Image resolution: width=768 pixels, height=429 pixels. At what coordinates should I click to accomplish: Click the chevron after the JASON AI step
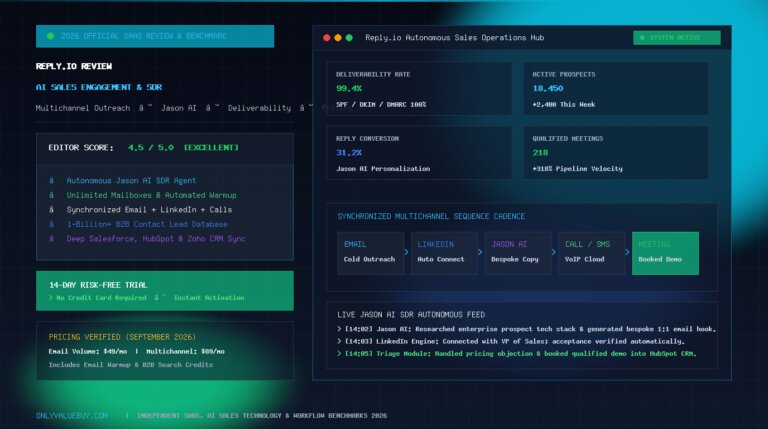554,252
